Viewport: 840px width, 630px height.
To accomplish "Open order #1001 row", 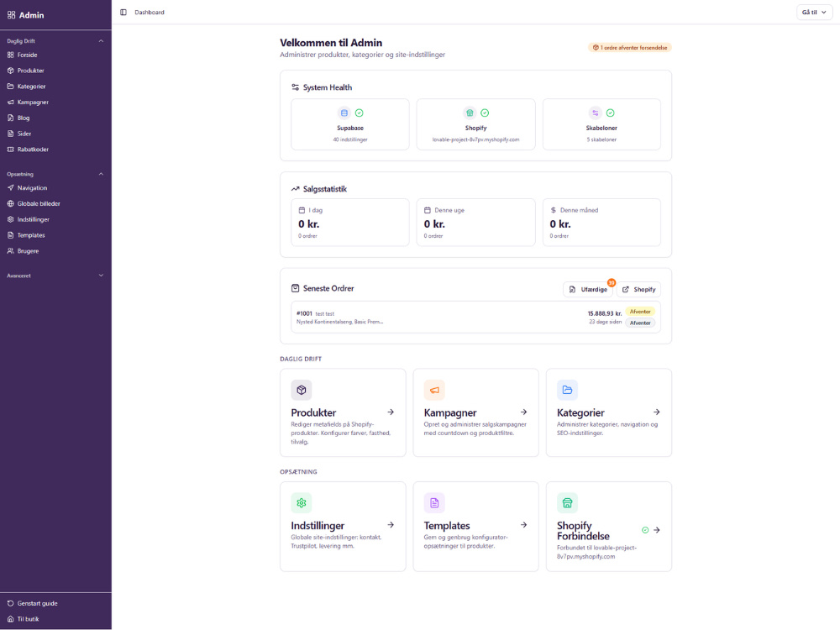I will [475, 318].
